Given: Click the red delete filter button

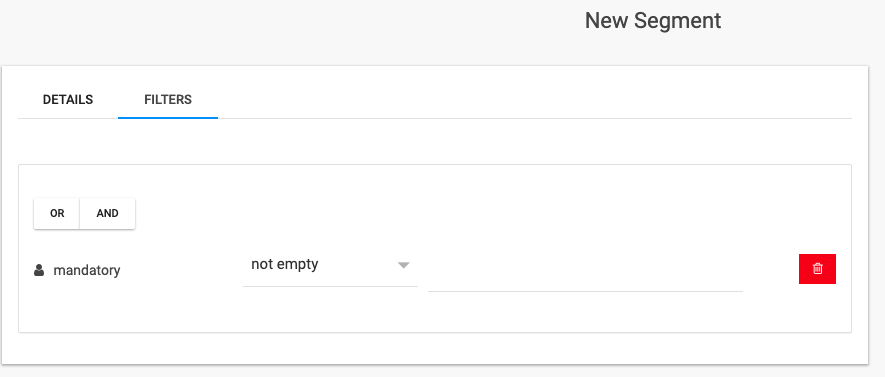Looking at the screenshot, I should pos(817,269).
